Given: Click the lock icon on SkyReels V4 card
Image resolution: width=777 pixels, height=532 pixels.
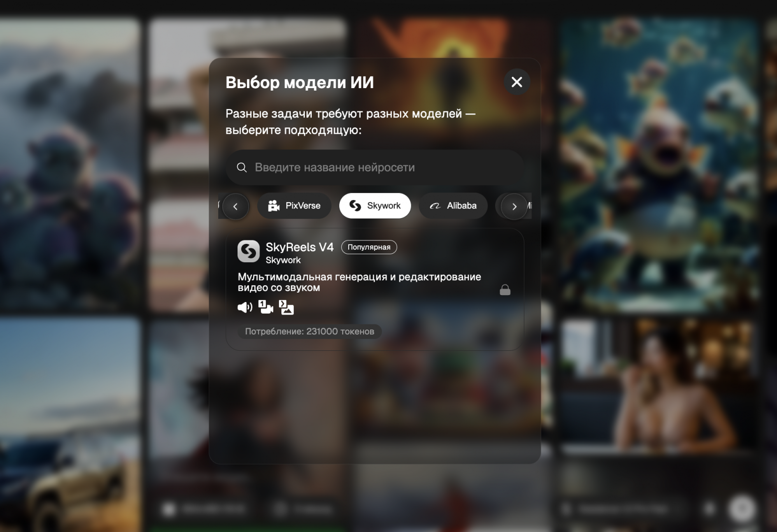Looking at the screenshot, I should (x=505, y=290).
